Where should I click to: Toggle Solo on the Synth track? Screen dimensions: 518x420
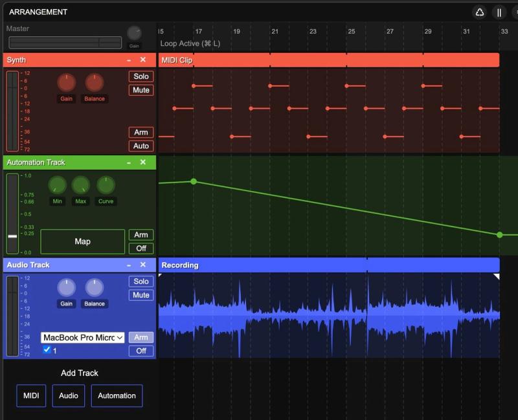141,76
